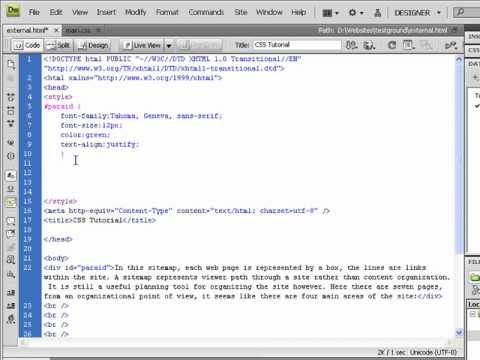Toggle Live View button
480x360 pixels.
[143, 45]
